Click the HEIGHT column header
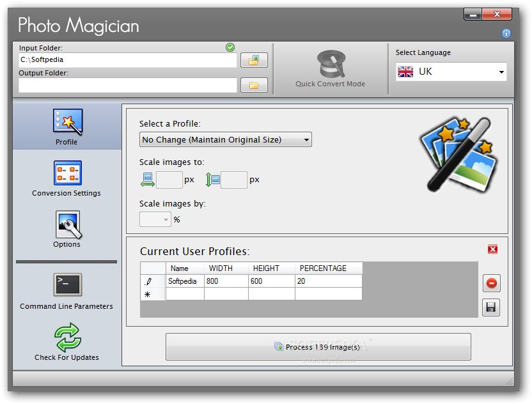Image resolution: width=532 pixels, height=404 pixels. point(272,268)
